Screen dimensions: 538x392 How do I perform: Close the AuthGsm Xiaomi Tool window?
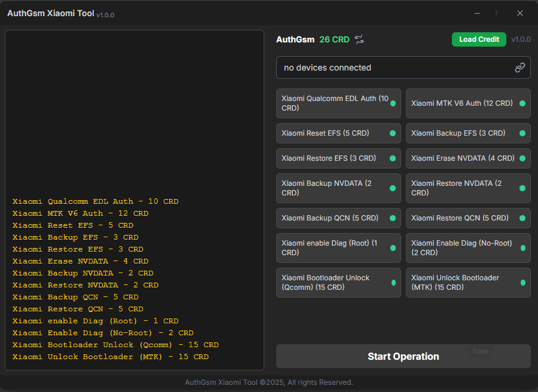(520, 13)
